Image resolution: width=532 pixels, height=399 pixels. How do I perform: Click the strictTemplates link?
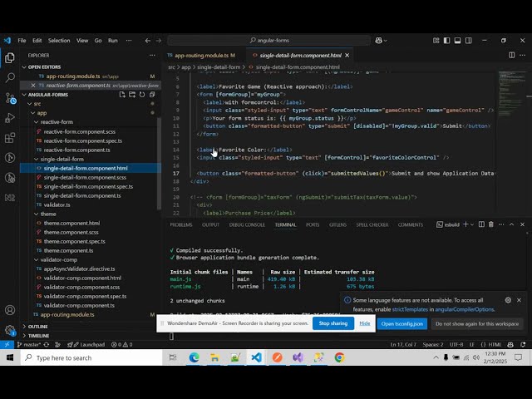pos(410,309)
